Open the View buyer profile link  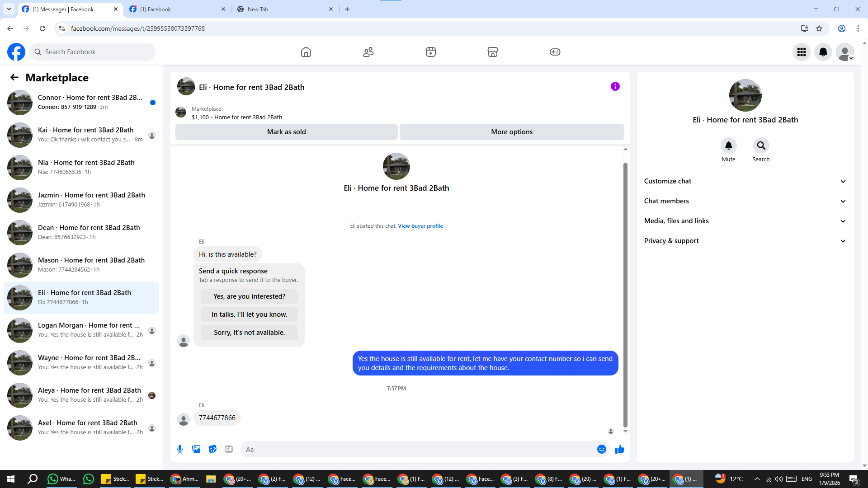pyautogui.click(x=420, y=226)
